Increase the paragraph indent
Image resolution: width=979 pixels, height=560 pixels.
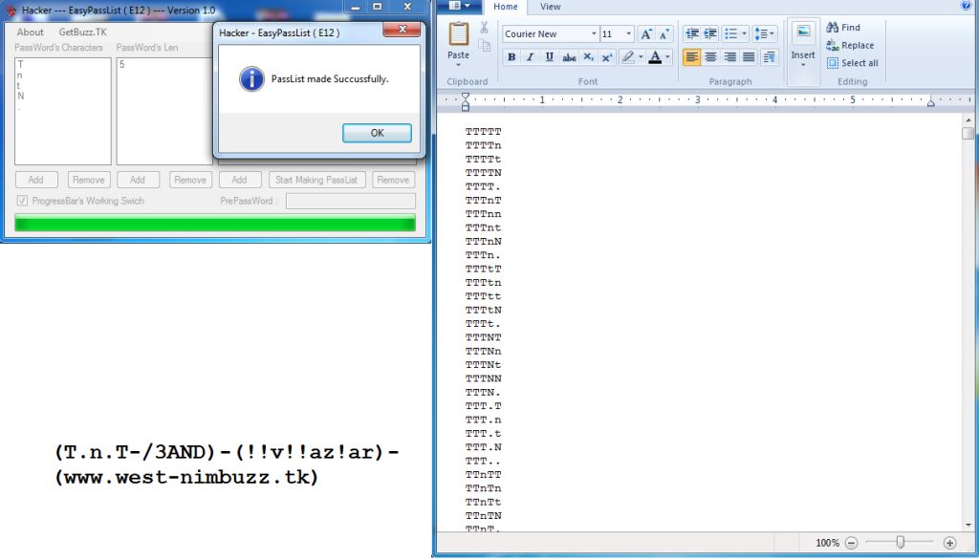click(710, 33)
